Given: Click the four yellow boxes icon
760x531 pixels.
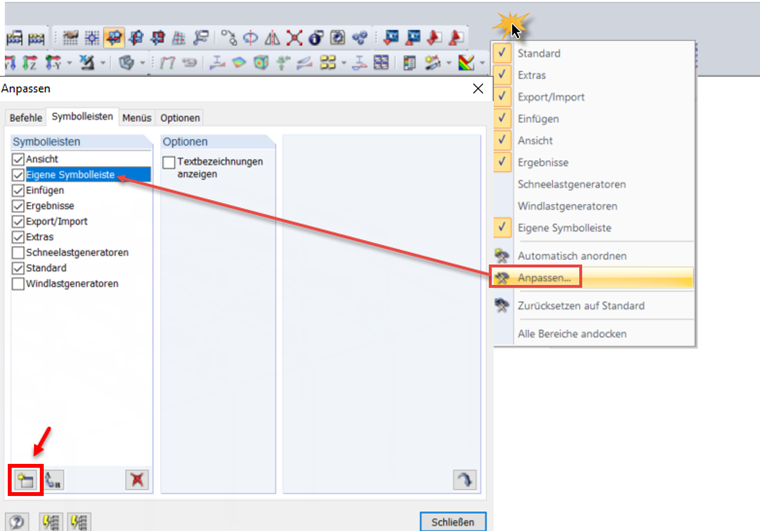Looking at the screenshot, I should click(x=328, y=62).
